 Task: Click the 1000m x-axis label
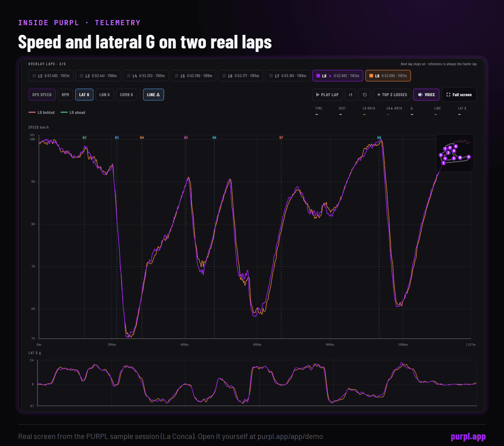click(403, 345)
